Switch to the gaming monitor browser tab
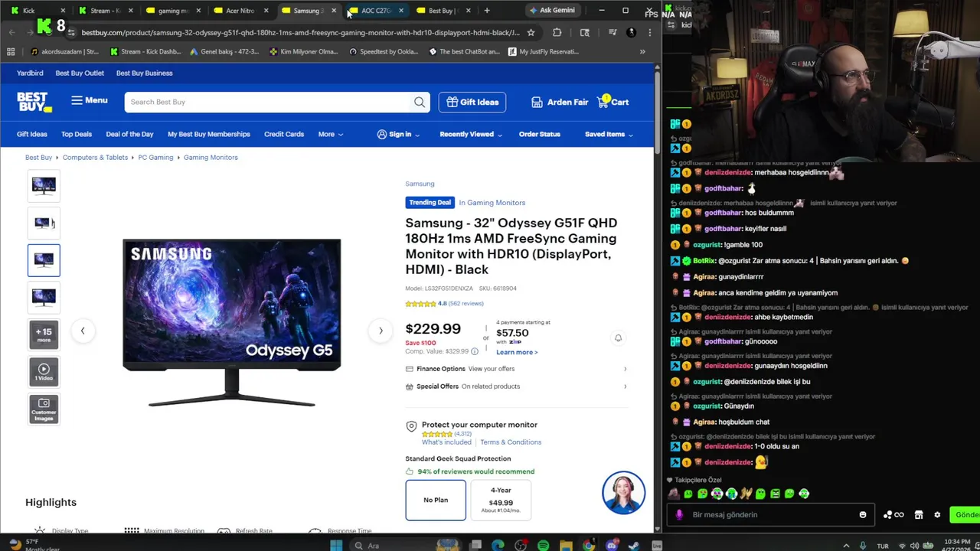Image resolution: width=980 pixels, height=551 pixels. 173,11
